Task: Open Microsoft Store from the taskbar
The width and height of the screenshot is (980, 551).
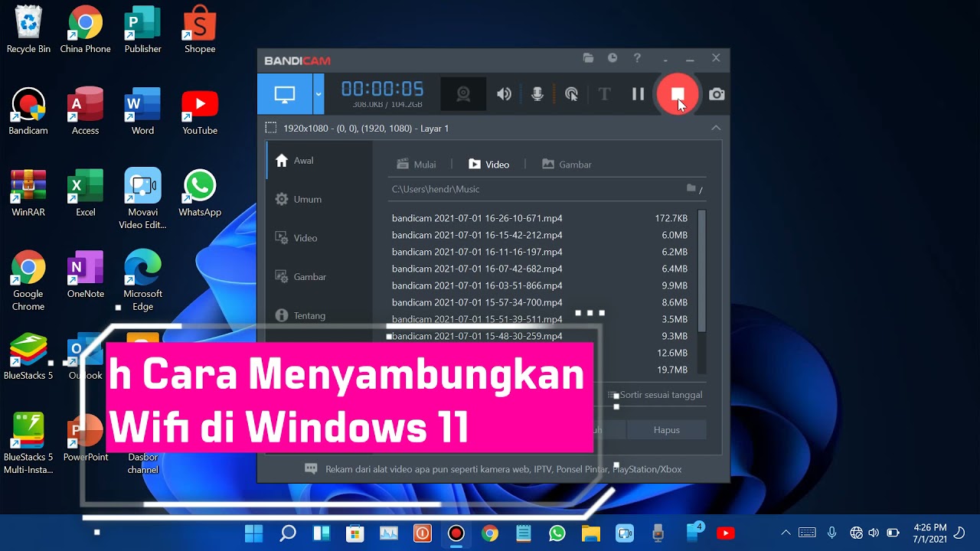Action: pyautogui.click(x=355, y=533)
